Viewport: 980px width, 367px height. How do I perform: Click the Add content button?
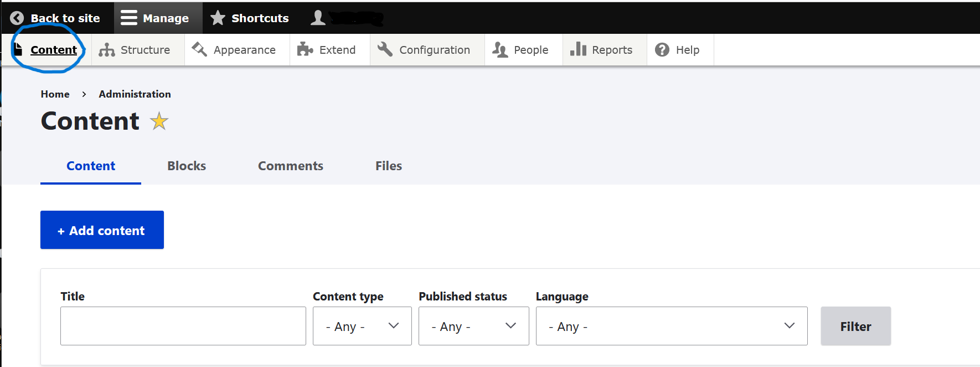point(102,230)
